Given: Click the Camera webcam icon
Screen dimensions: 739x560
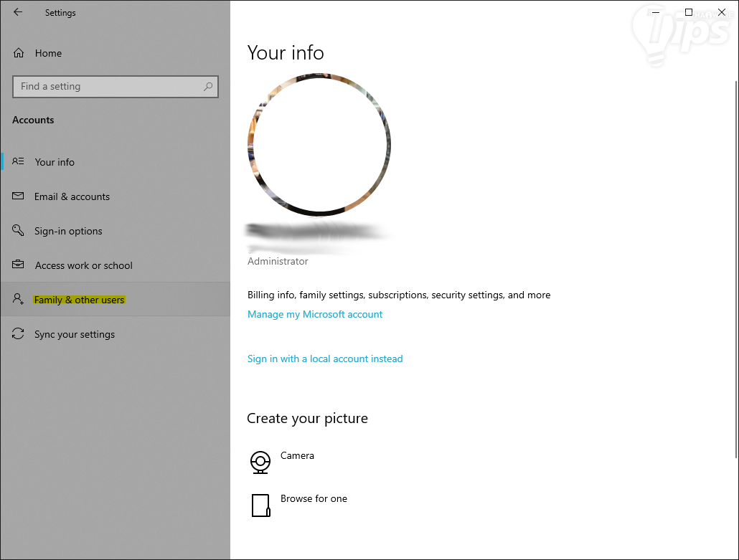Looking at the screenshot, I should tap(260, 462).
